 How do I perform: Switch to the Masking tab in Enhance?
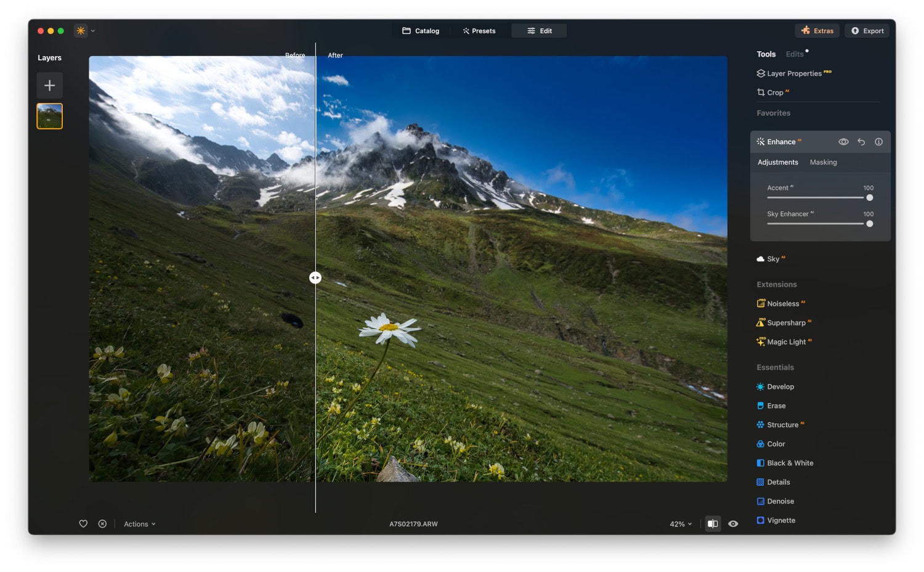823,162
